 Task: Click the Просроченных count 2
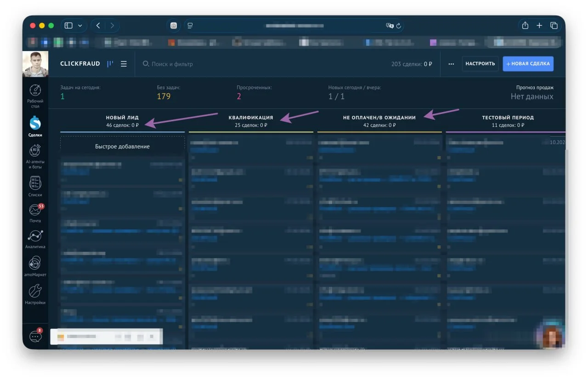click(239, 96)
